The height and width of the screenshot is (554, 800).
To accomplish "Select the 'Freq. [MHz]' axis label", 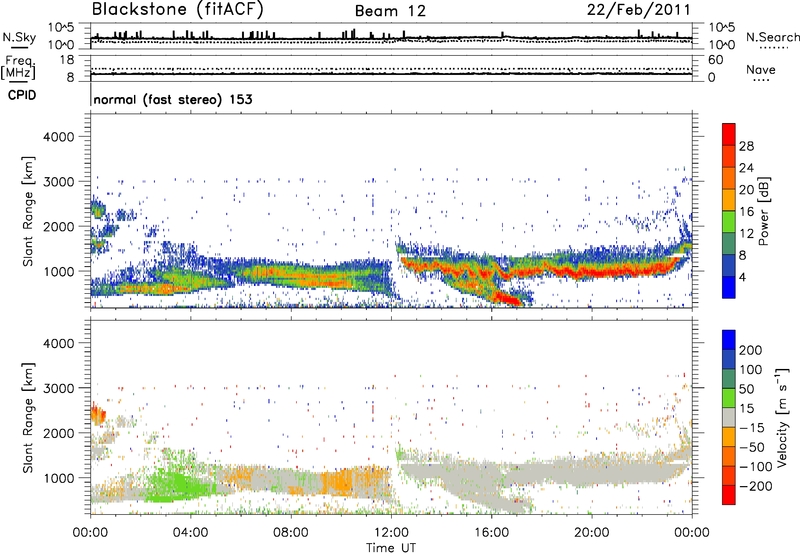I will pyautogui.click(x=18, y=68).
